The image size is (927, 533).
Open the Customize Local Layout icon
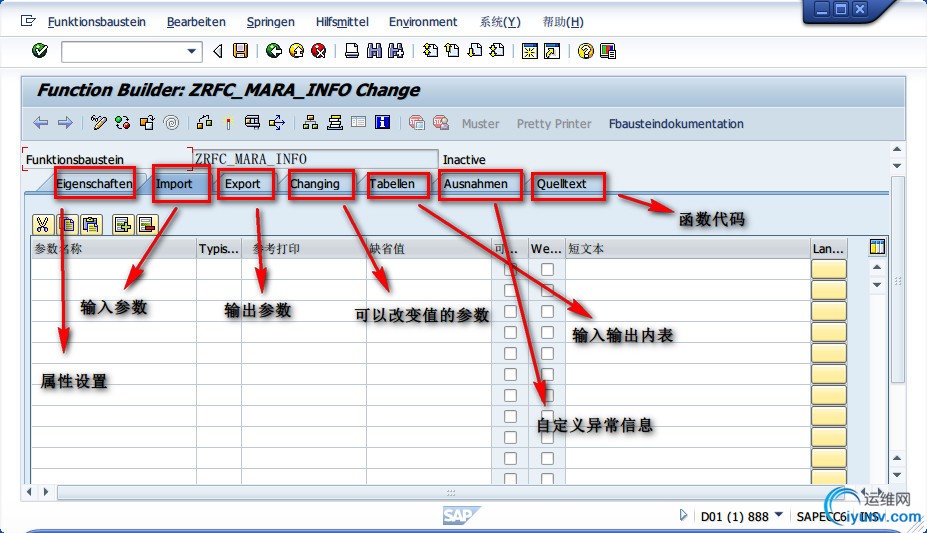point(608,51)
